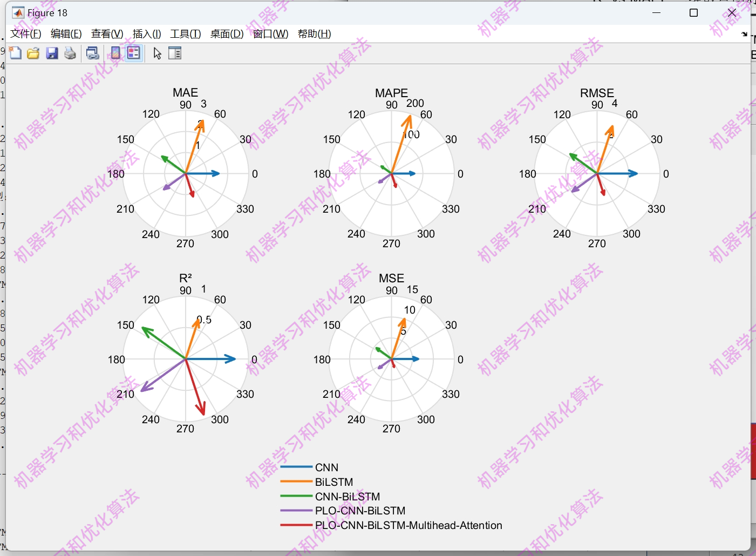Click the MAPE chart title
This screenshot has height=556, width=756.
392,93
